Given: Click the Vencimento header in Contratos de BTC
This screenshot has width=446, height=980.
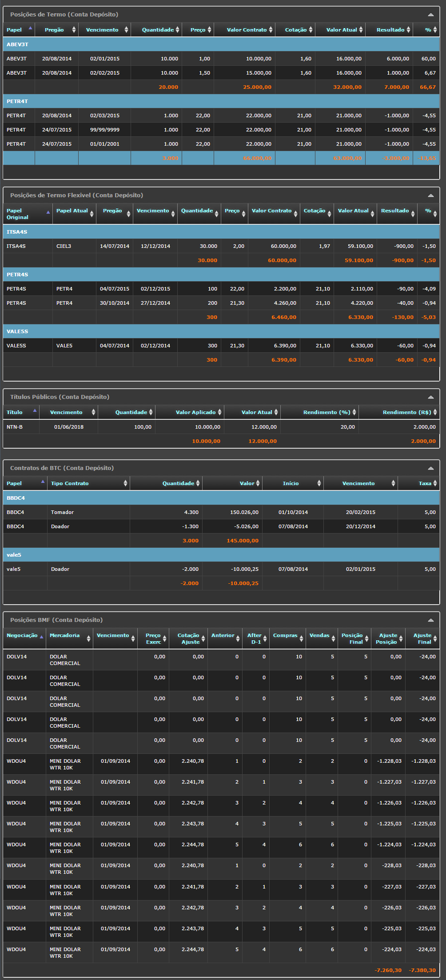Looking at the screenshot, I should [x=360, y=483].
